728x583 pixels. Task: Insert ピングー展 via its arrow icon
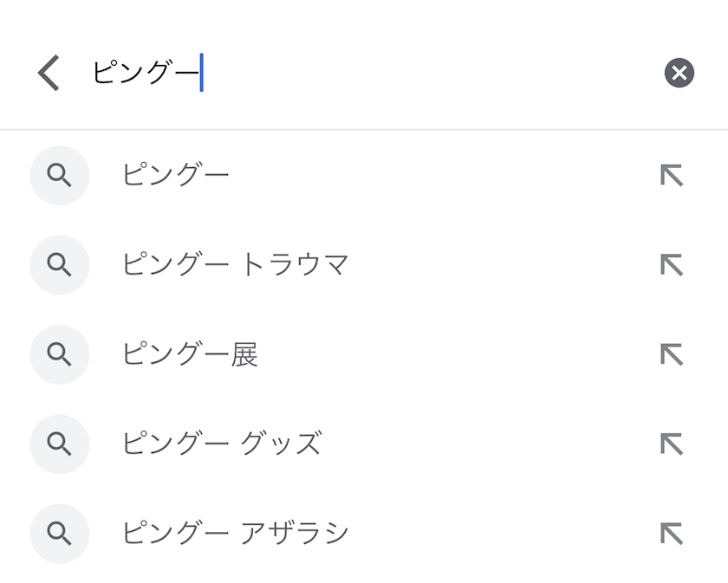(672, 354)
